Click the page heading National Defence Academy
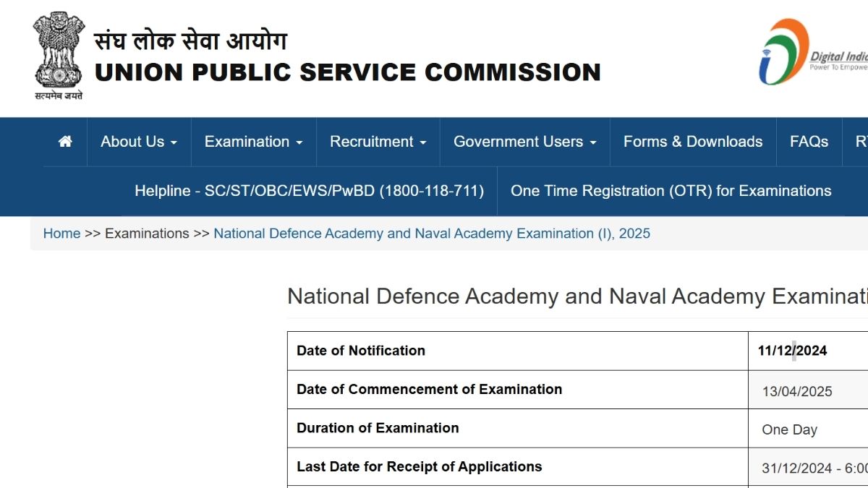The width and height of the screenshot is (868, 488). 577,296
